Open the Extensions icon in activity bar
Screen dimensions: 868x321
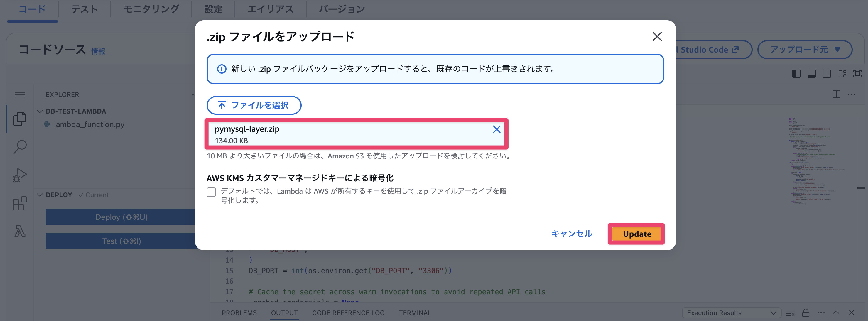(20, 203)
